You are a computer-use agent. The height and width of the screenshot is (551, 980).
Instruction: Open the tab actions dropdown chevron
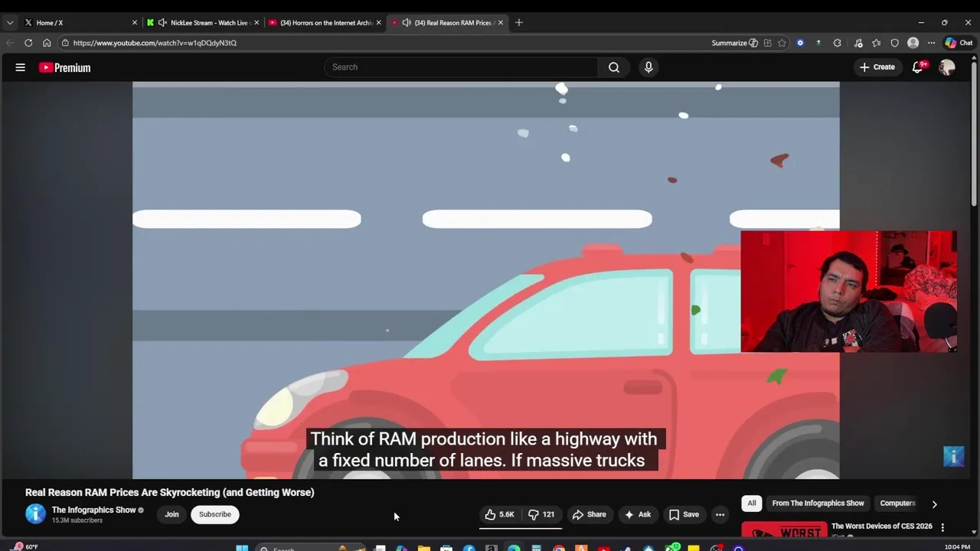(10, 23)
